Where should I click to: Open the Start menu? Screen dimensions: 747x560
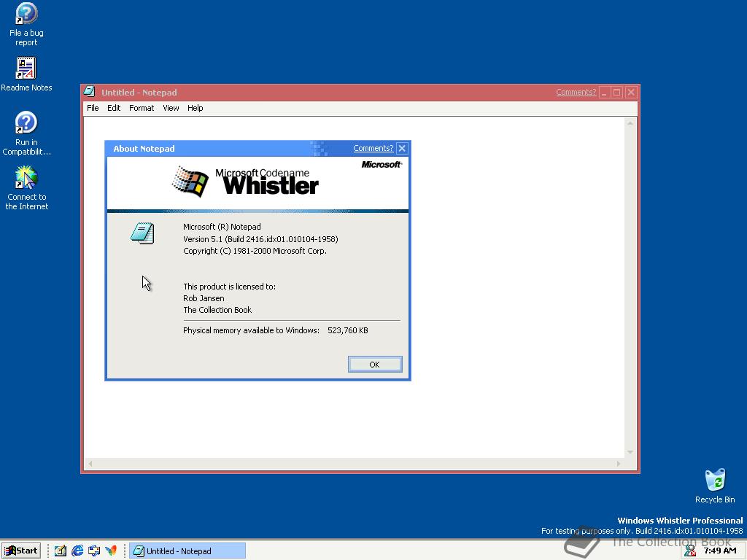point(20,551)
